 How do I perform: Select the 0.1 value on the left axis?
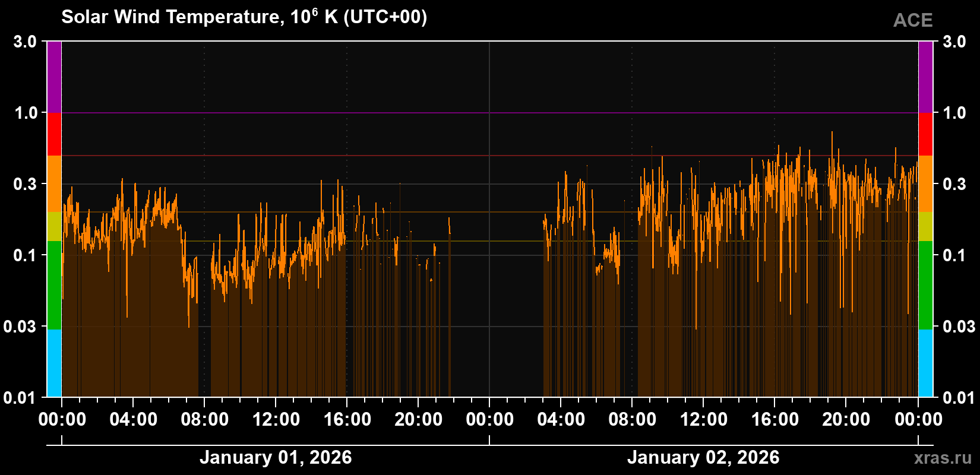pos(25,255)
